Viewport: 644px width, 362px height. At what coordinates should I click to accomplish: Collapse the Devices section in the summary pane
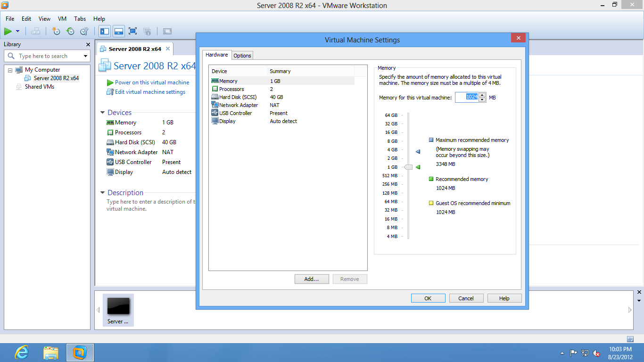(103, 113)
